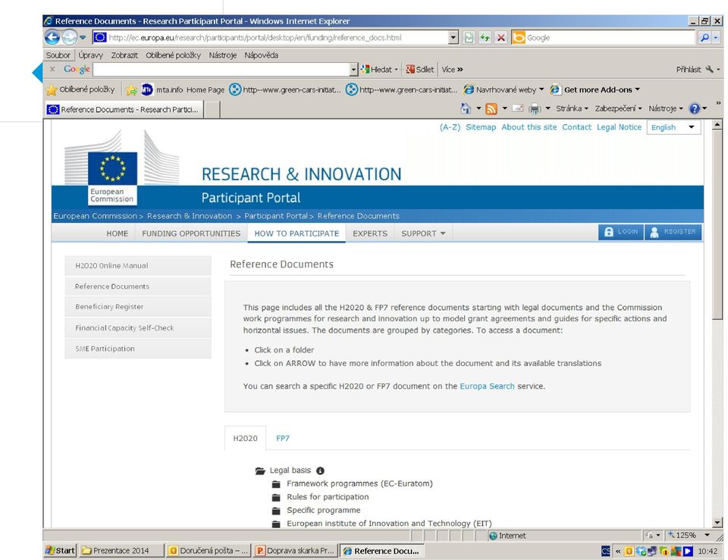Expand the Více more Google toolbar buttons
The image size is (728, 560).
click(452, 69)
